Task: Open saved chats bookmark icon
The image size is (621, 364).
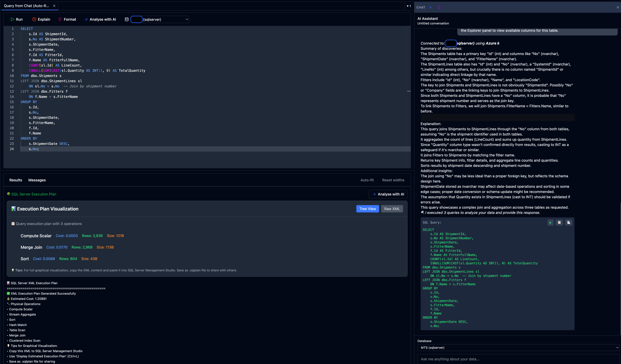Action: click(439, 7)
